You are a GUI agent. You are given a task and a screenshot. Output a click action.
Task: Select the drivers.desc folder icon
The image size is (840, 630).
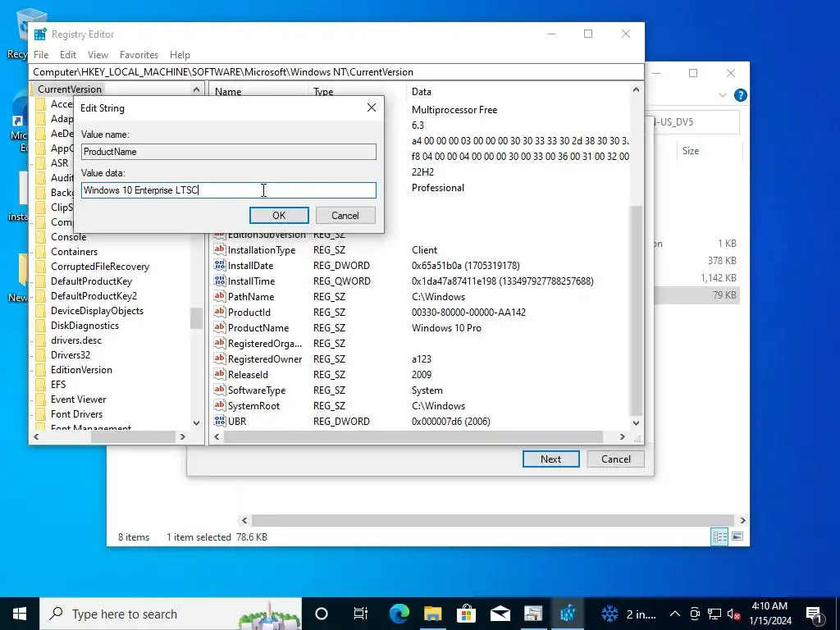(41, 340)
